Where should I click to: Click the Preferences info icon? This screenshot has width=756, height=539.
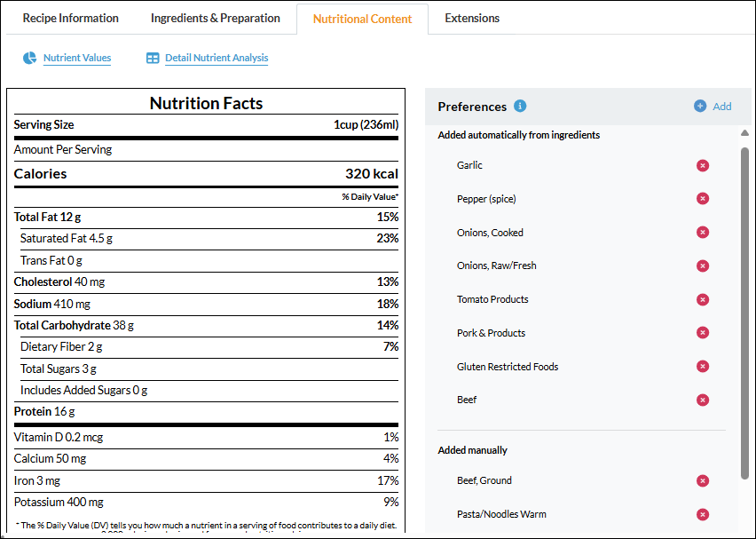(x=520, y=106)
